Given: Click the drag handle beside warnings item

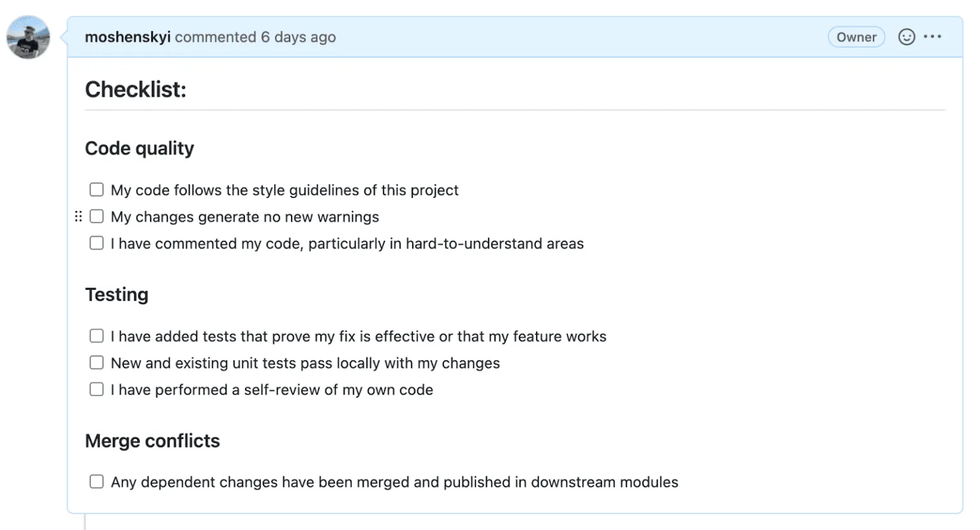Looking at the screenshot, I should coord(78,216).
